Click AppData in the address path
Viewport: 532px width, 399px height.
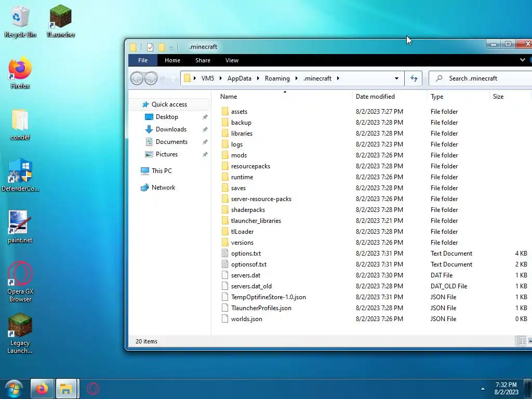point(239,78)
